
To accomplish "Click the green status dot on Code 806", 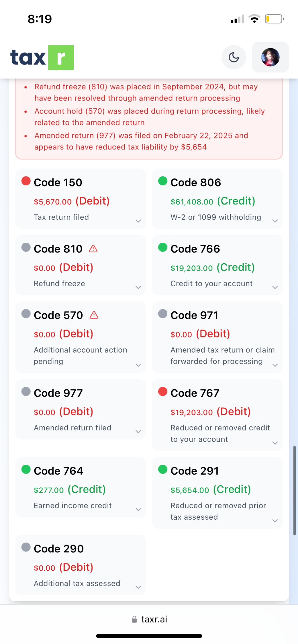I will [163, 181].
